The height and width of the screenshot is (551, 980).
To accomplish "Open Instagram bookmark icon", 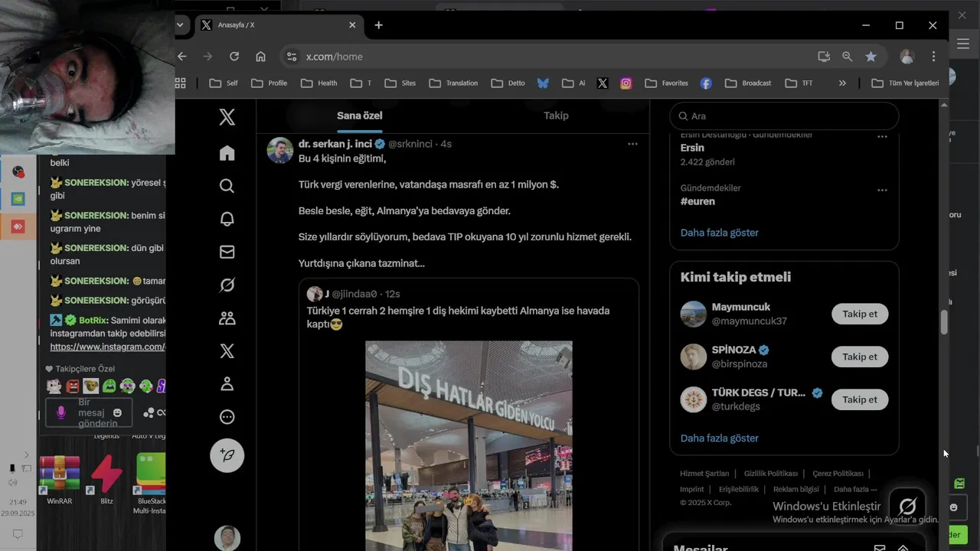I will click(x=626, y=83).
